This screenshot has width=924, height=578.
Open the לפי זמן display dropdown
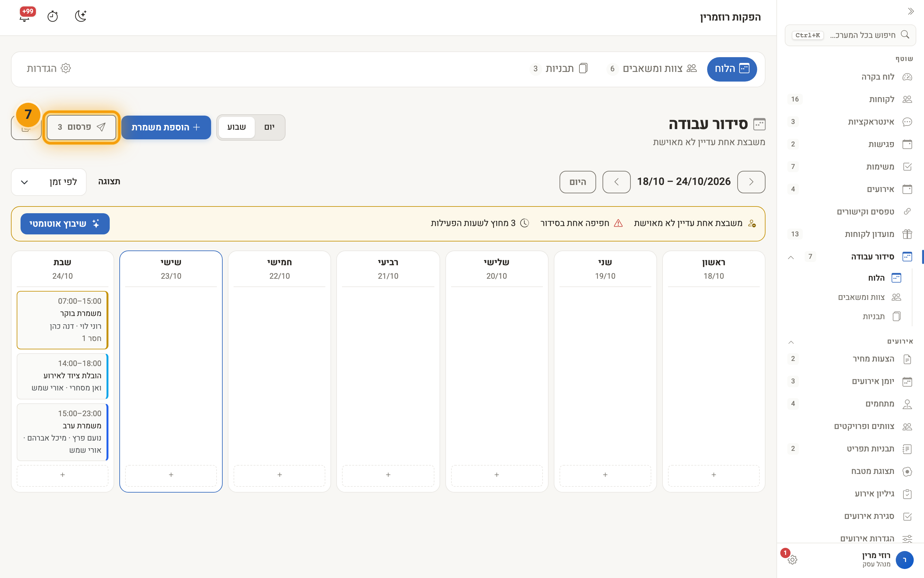point(49,182)
